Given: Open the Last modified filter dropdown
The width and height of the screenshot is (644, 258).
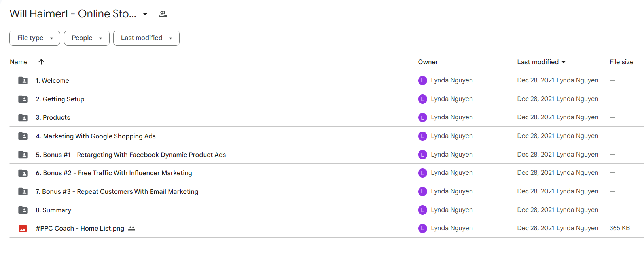Looking at the screenshot, I should tap(146, 38).
